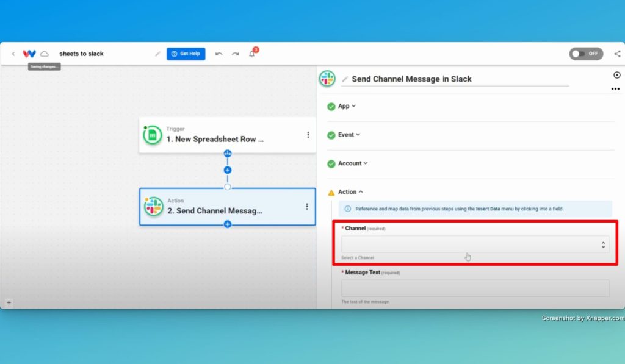Toggle the workflow ON/OFF switch
This screenshot has width=625, height=364.
click(x=586, y=54)
